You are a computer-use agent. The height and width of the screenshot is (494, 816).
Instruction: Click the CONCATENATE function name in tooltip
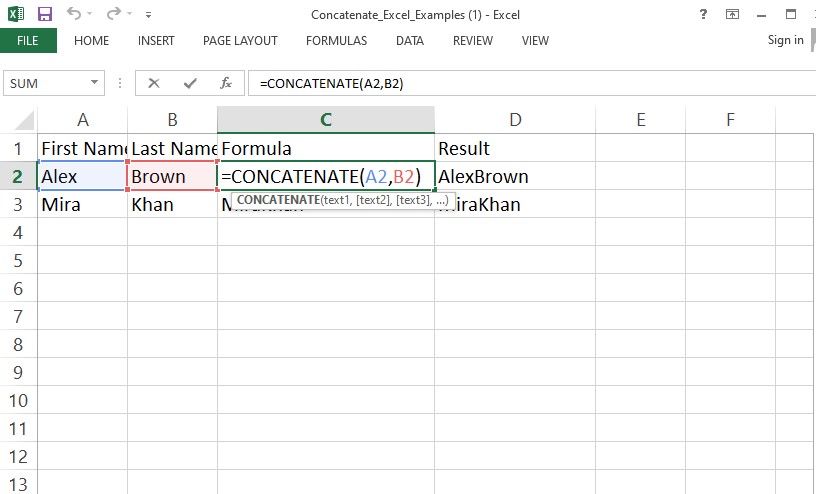[x=277, y=200]
